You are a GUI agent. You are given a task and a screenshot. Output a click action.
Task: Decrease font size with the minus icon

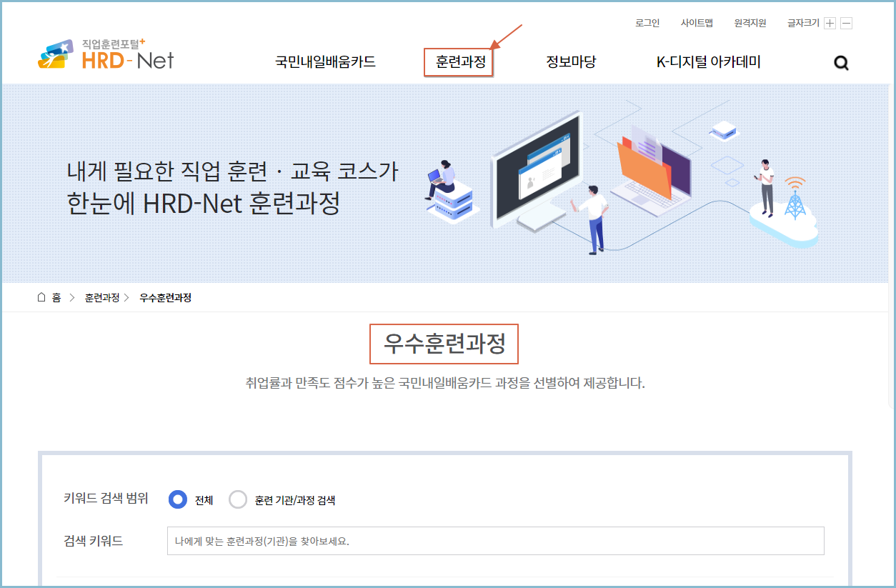click(x=846, y=23)
